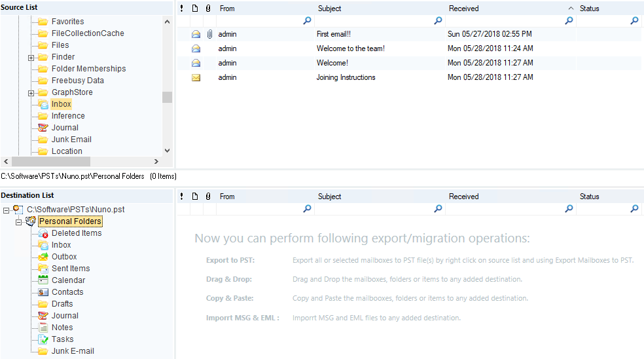644x359 pixels.
Task: Expand the GraphStore folder node
Action: tap(31, 93)
